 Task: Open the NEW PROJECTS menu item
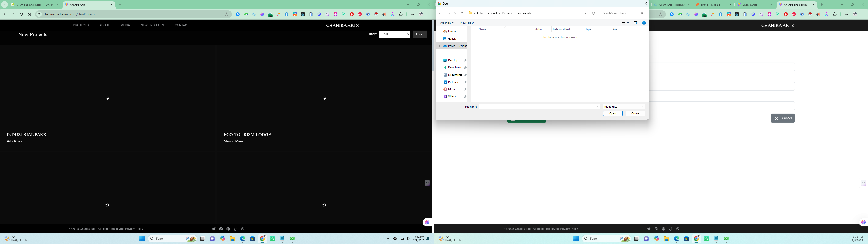[x=152, y=25]
